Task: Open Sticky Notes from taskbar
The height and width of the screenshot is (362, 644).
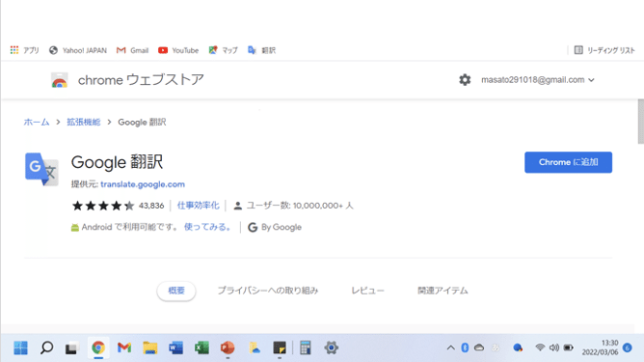Action: (280, 348)
